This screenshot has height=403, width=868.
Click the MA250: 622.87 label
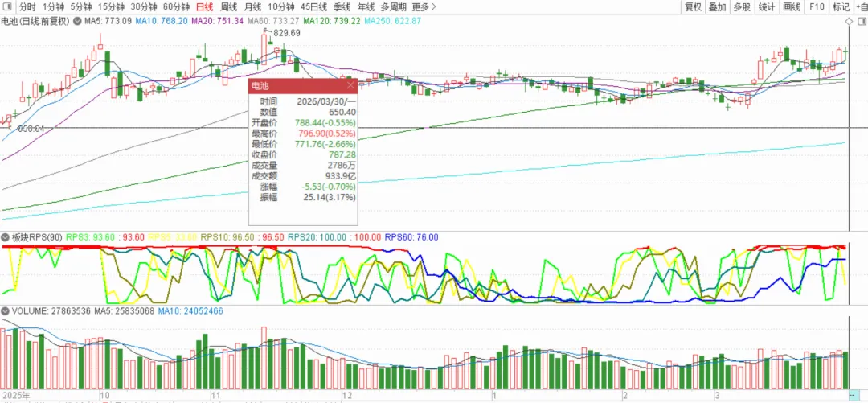click(392, 21)
